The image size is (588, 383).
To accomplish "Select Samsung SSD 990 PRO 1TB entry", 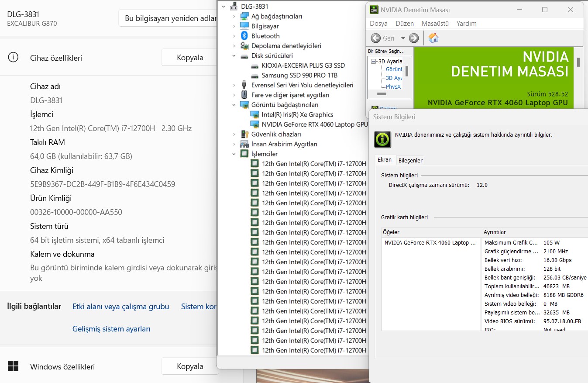I will (299, 76).
